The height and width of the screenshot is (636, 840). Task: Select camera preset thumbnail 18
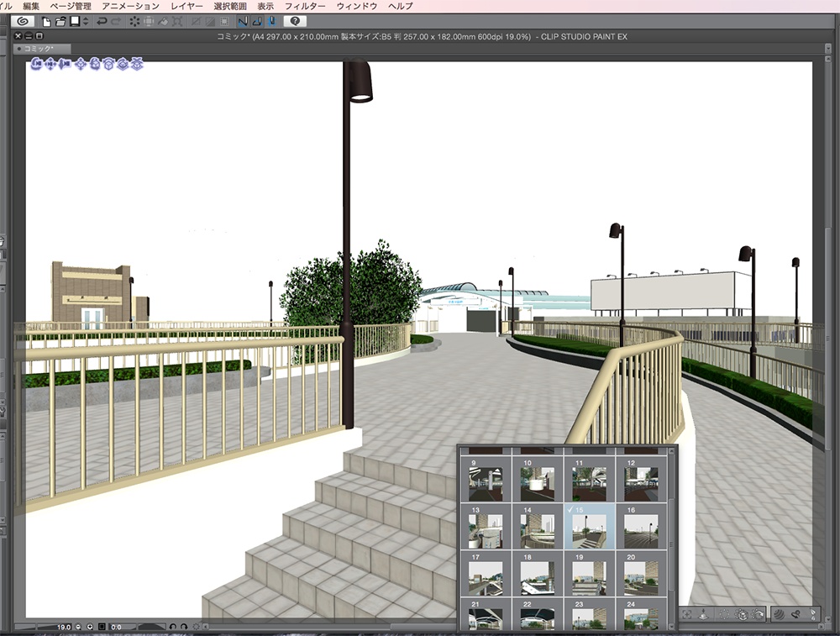point(538,573)
